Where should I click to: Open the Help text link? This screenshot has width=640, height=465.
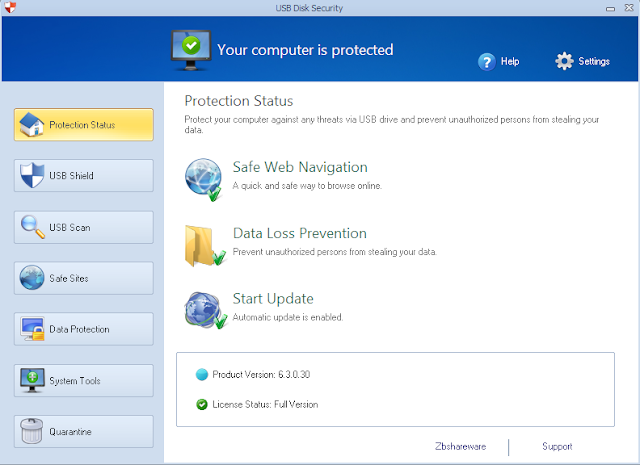tap(510, 62)
